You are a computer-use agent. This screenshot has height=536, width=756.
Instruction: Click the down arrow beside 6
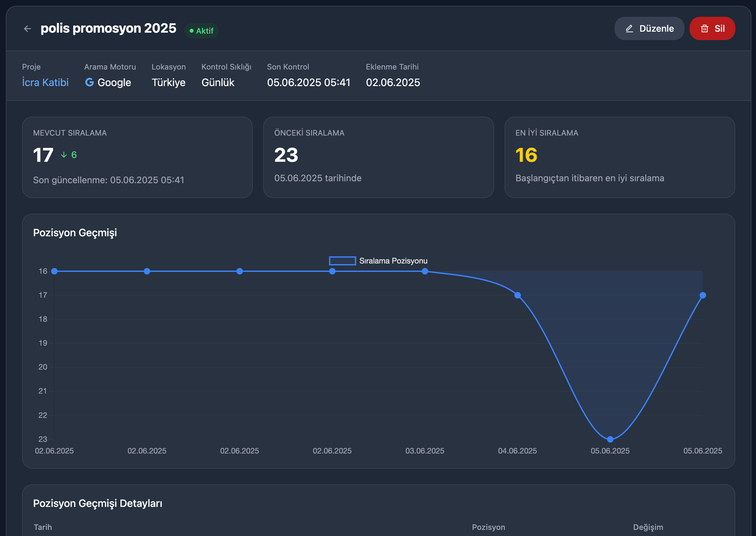point(64,155)
